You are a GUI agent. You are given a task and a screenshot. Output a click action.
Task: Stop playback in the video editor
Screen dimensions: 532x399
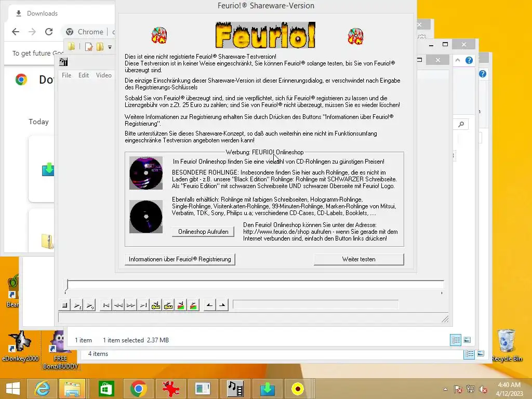pyautogui.click(x=64, y=305)
